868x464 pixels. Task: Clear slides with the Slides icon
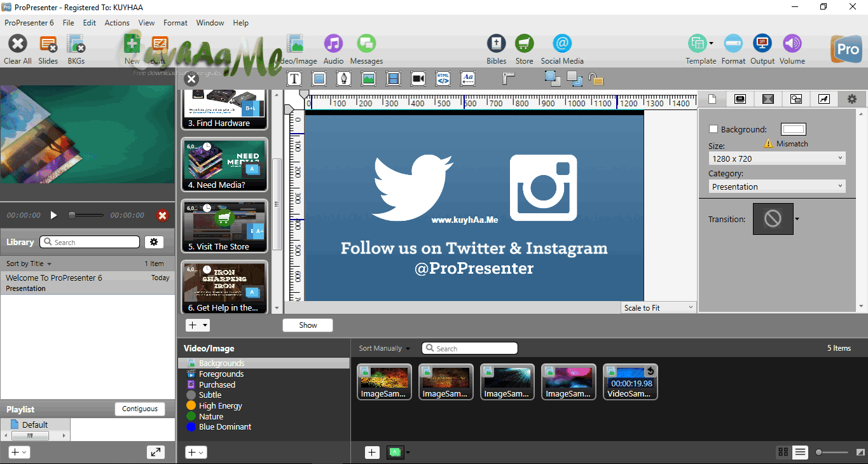coord(48,44)
